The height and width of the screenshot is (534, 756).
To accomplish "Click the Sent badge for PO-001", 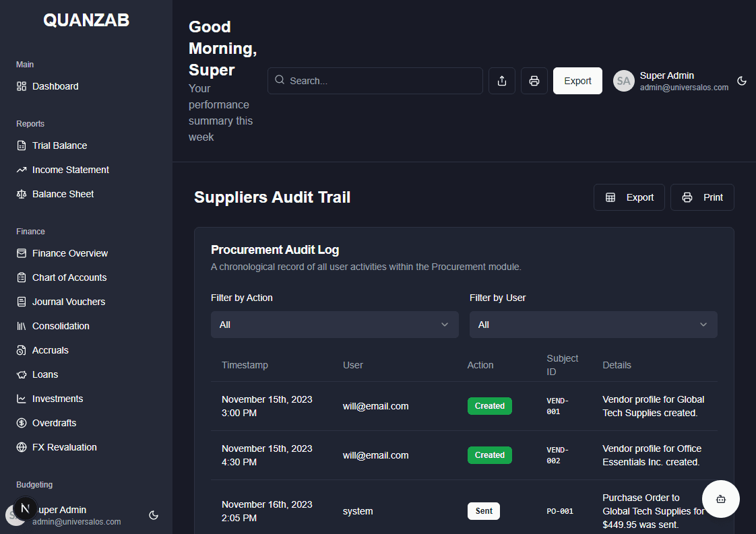I will click(x=484, y=511).
